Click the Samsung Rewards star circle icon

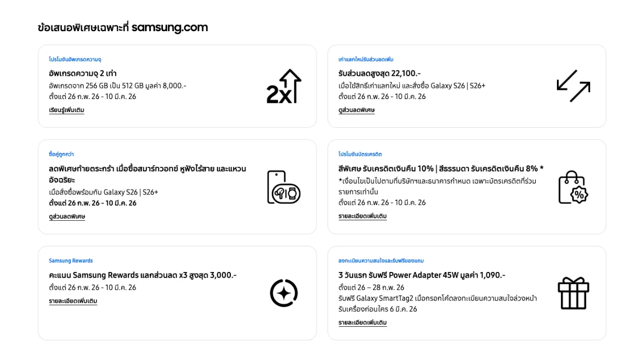pyautogui.click(x=284, y=293)
